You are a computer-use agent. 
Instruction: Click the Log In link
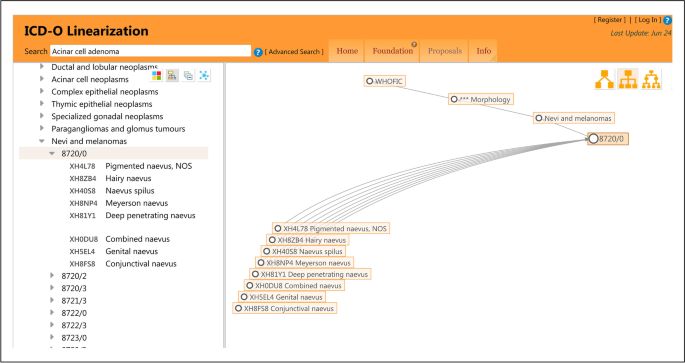click(x=648, y=20)
